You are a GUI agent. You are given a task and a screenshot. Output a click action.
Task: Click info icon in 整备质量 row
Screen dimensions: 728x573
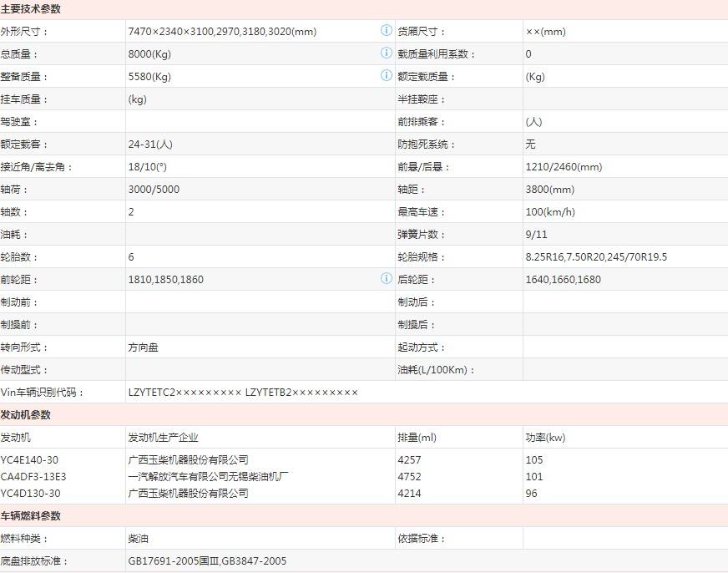click(387, 75)
